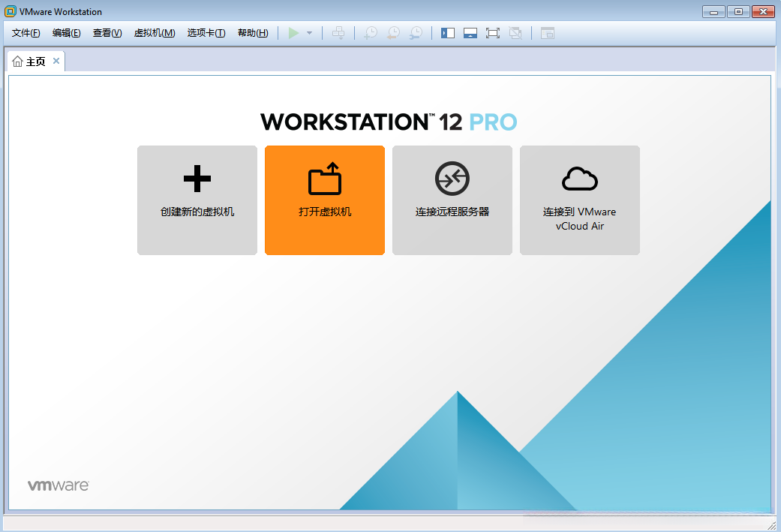Close the 主页 tab with its X
This screenshot has width=781, height=532.
tap(56, 61)
